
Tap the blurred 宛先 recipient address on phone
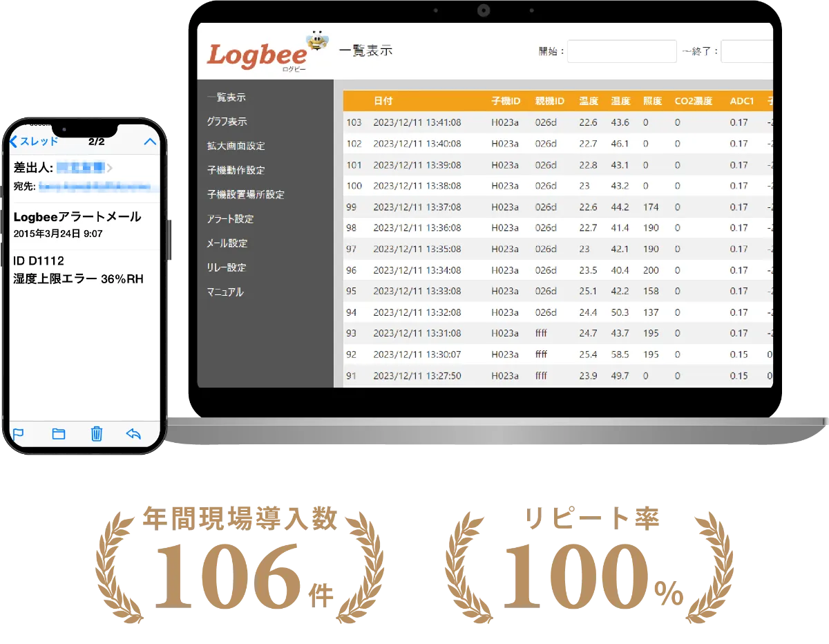[x=93, y=186]
